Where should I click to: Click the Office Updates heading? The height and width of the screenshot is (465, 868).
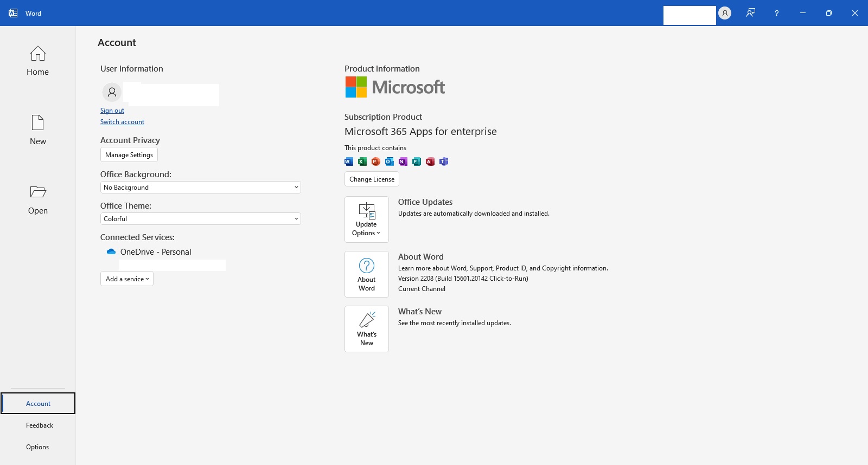pyautogui.click(x=425, y=202)
